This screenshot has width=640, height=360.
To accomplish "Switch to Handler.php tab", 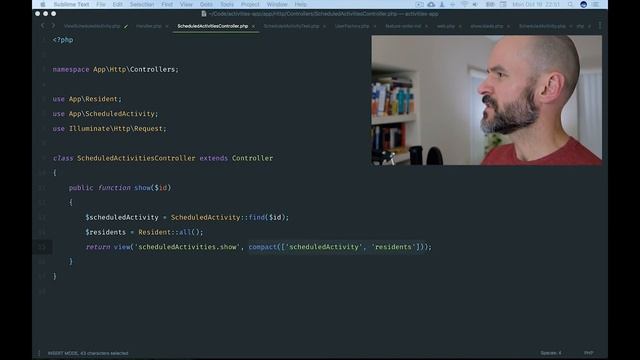I will coord(149,26).
